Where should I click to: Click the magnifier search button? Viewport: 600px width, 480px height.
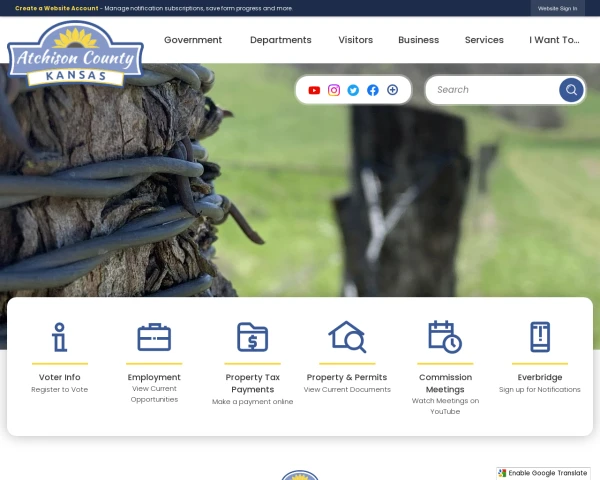coord(571,90)
